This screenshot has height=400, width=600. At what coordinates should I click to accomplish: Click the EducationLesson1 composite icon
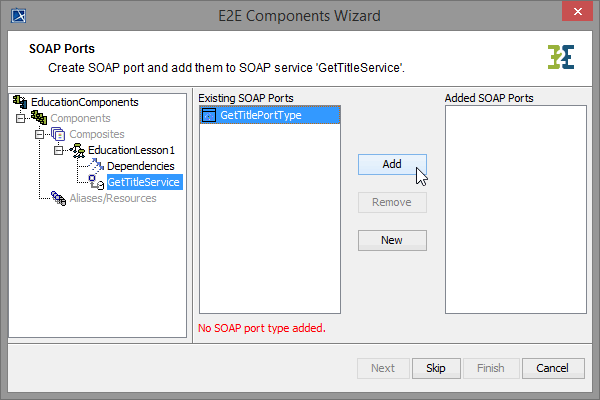tap(76, 150)
